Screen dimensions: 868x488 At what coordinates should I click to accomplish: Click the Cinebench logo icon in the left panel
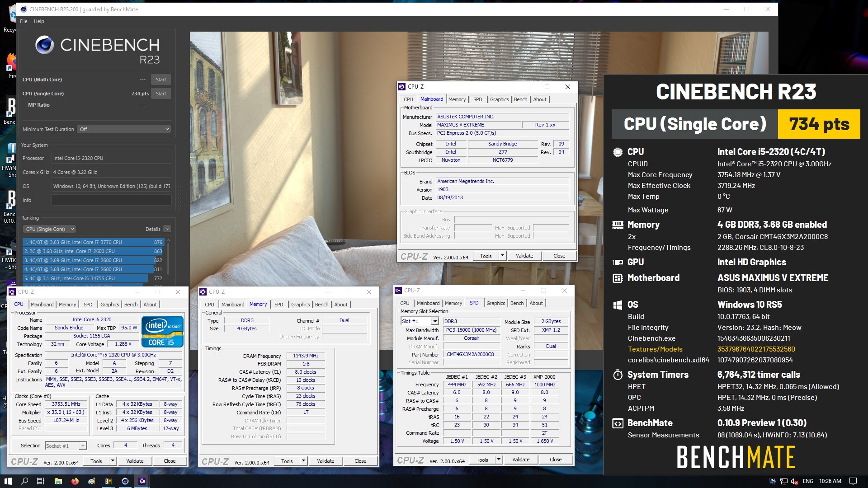click(x=45, y=45)
